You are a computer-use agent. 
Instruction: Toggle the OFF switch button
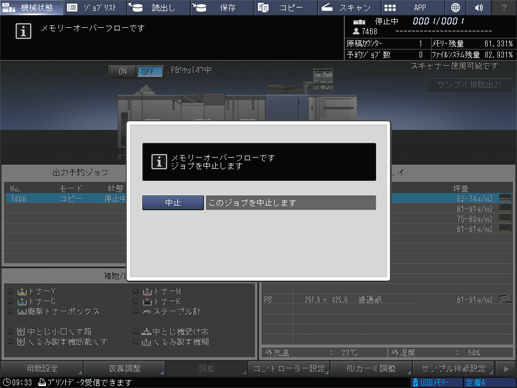[x=150, y=71]
